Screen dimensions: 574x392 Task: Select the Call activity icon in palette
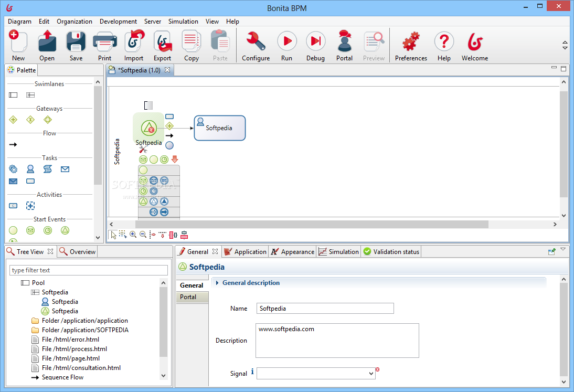click(x=13, y=206)
